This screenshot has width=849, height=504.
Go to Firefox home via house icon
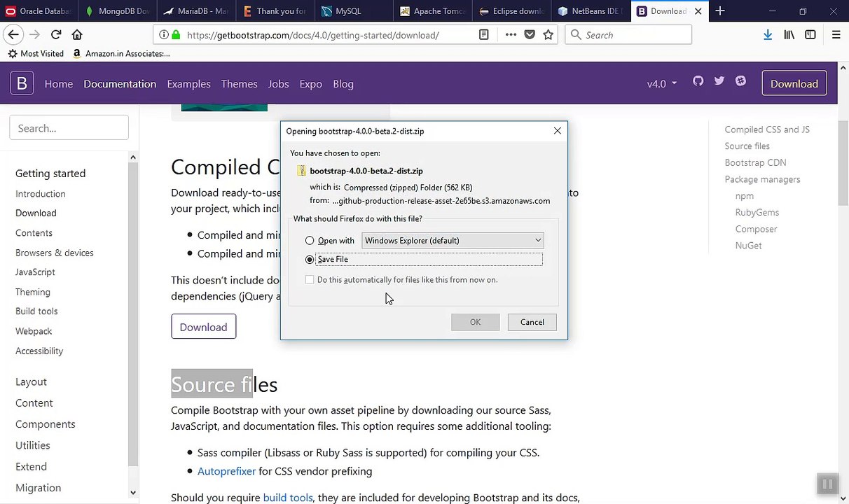tap(77, 34)
